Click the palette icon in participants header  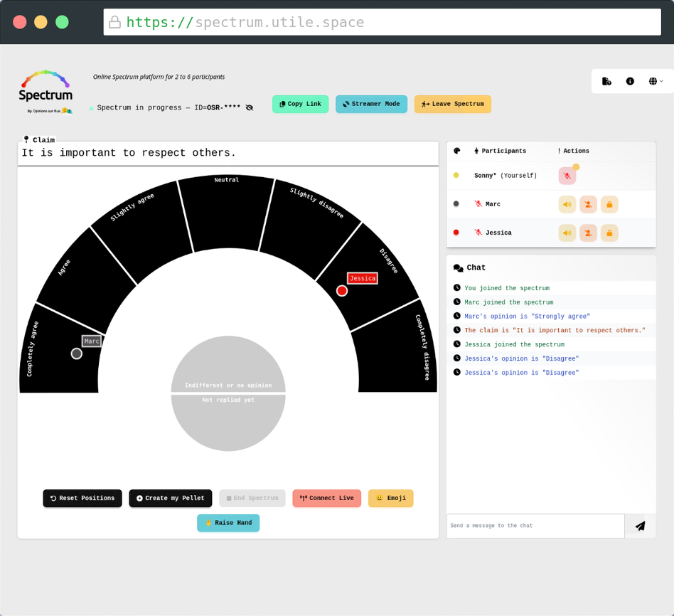coord(457,151)
